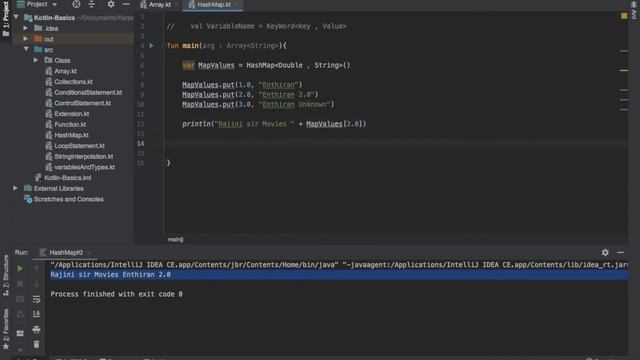Click the run gutter icon beside main
Image resolution: width=640 pixels, height=360 pixels.
click(x=151, y=46)
